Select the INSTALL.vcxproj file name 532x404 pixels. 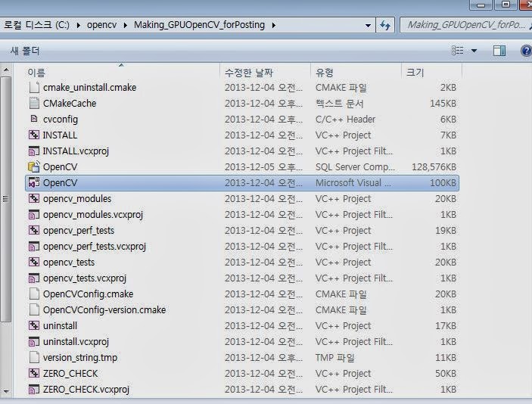76,151
